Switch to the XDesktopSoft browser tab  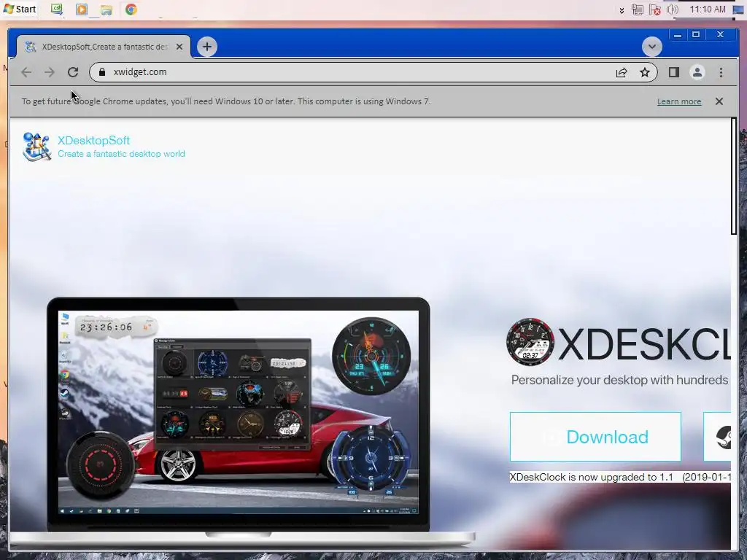pos(104,47)
